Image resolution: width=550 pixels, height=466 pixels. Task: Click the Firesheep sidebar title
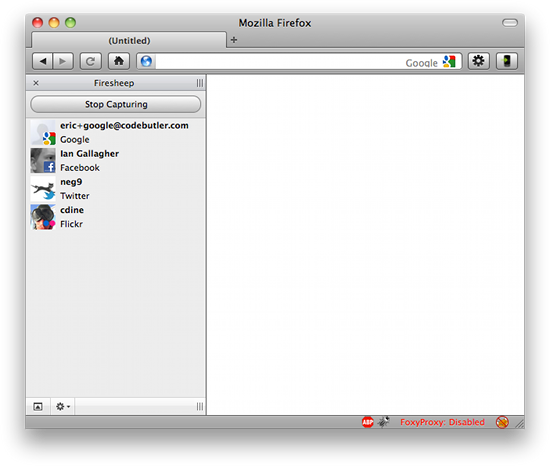click(x=114, y=83)
